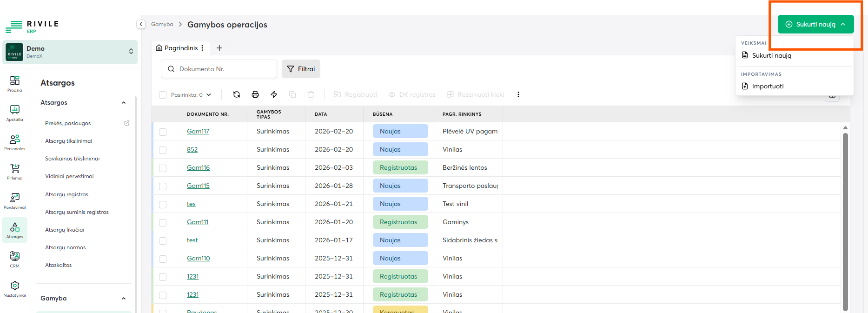This screenshot has height=313, width=868.
Task: Click the print icon in the toolbar
Action: tap(255, 94)
